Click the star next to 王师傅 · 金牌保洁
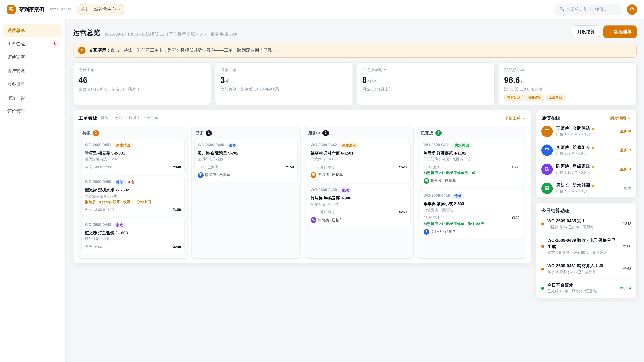Screen dimensions: 644x362 click(x=593, y=129)
